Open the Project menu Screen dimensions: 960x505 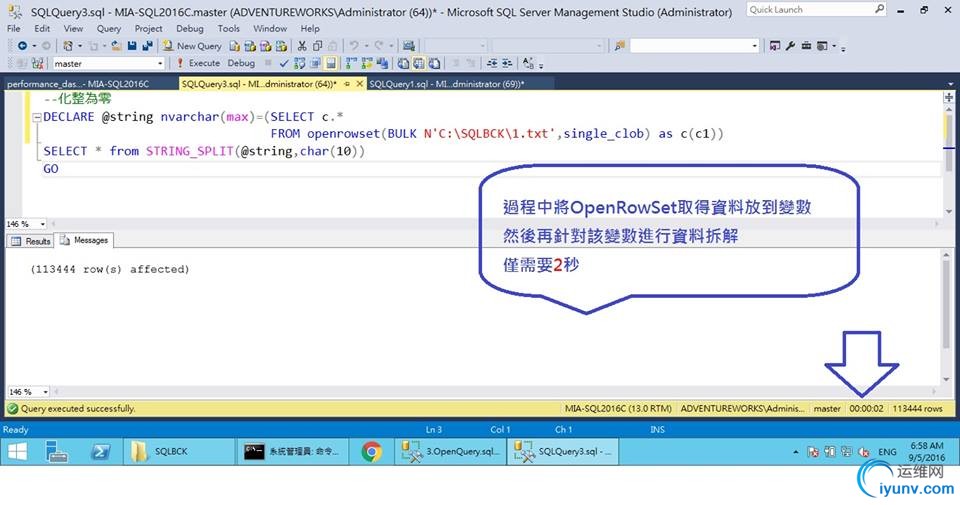[148, 28]
